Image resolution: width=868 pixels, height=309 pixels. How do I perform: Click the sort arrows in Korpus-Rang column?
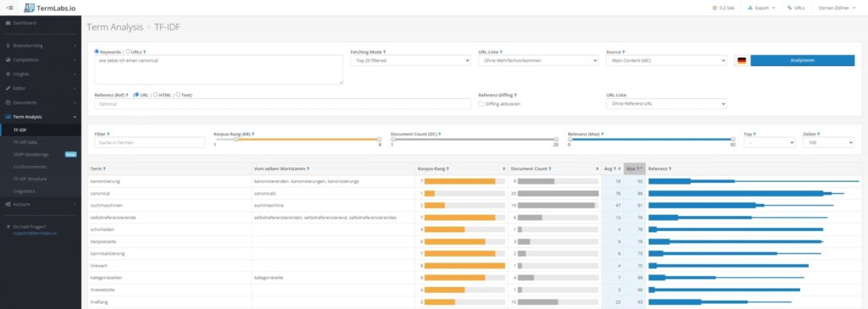click(x=504, y=168)
